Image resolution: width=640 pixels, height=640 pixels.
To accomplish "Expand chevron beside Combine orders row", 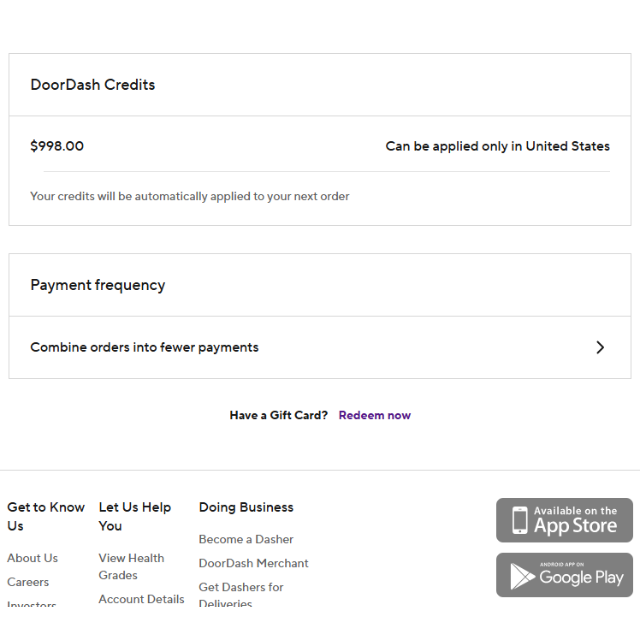I will [x=600, y=347].
